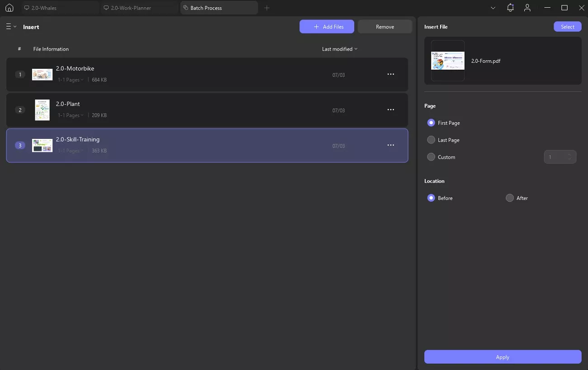Open more options for 2.0-Plant

click(x=391, y=110)
